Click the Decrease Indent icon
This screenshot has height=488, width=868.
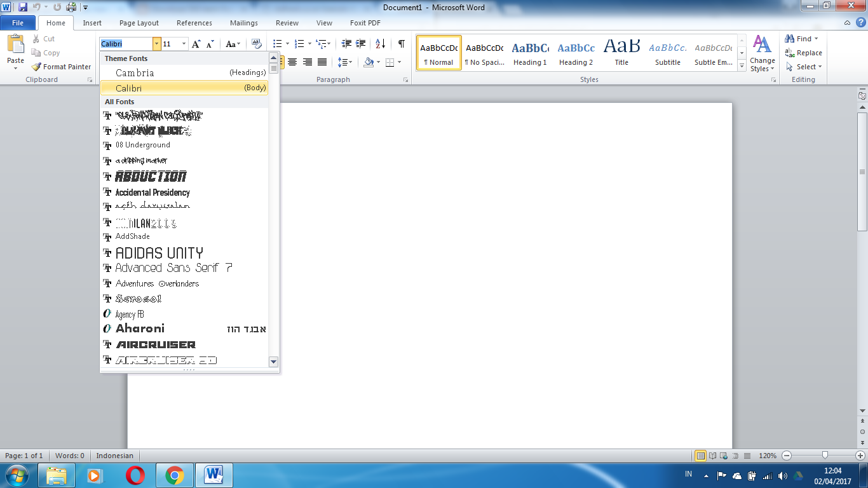(346, 44)
